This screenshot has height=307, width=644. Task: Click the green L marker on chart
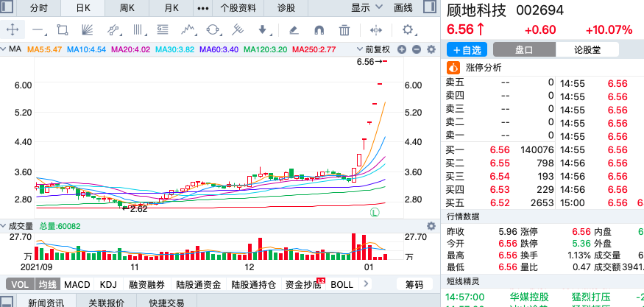pyautogui.click(x=375, y=213)
